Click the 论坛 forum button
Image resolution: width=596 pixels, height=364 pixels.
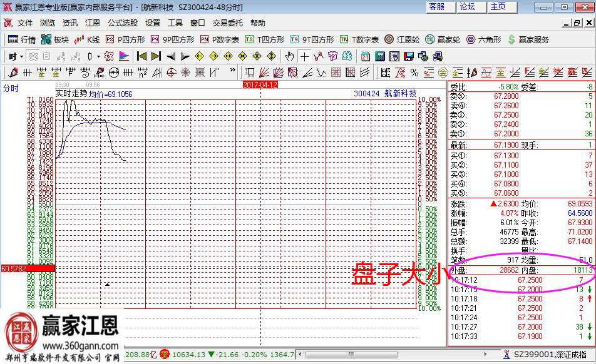[467, 7]
